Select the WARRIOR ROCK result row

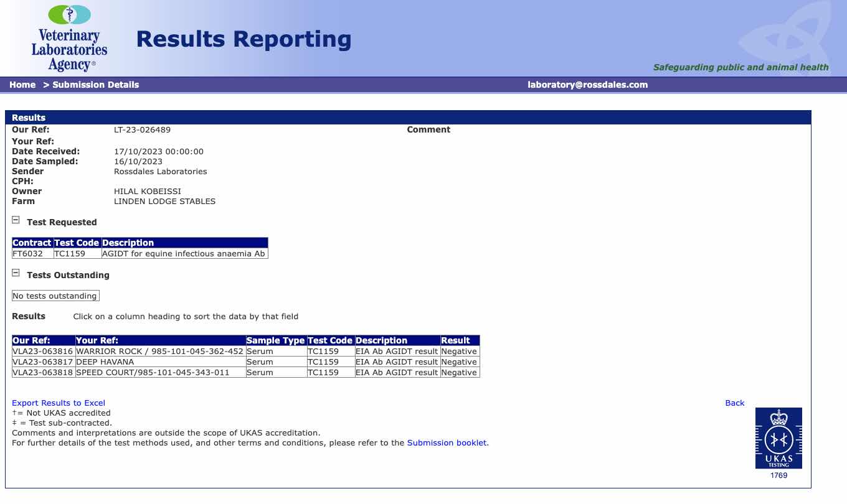pyautogui.click(x=159, y=352)
